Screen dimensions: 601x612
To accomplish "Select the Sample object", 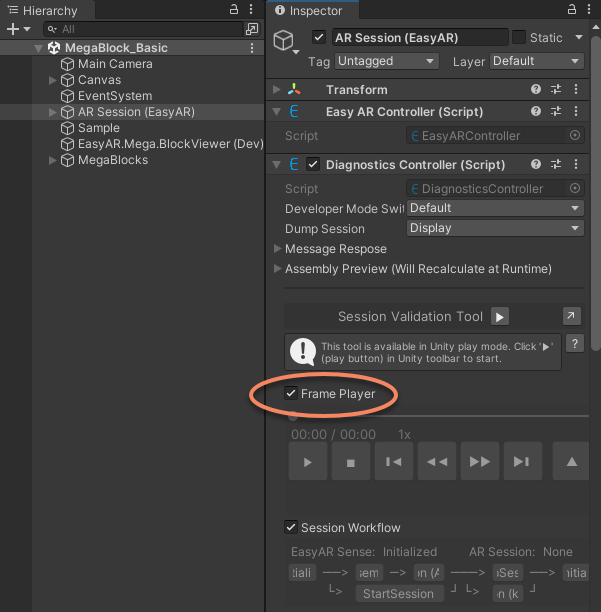I will click(x=99, y=128).
